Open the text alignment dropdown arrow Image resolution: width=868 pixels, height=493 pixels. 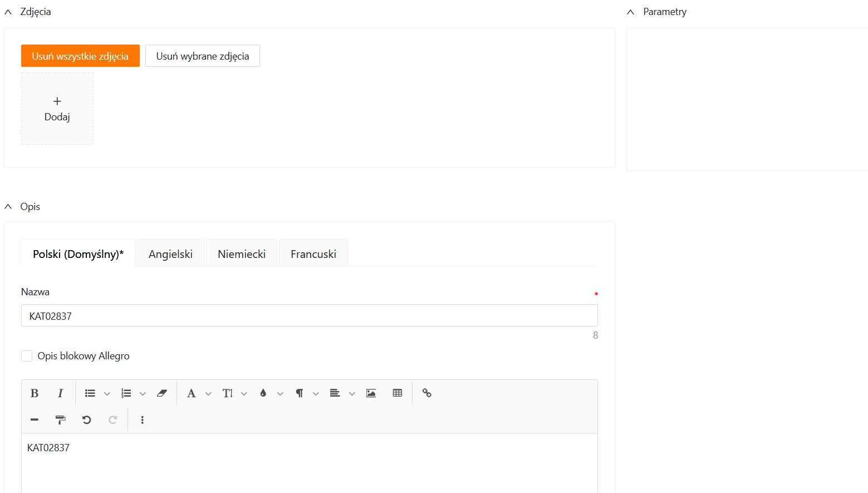pyautogui.click(x=352, y=394)
